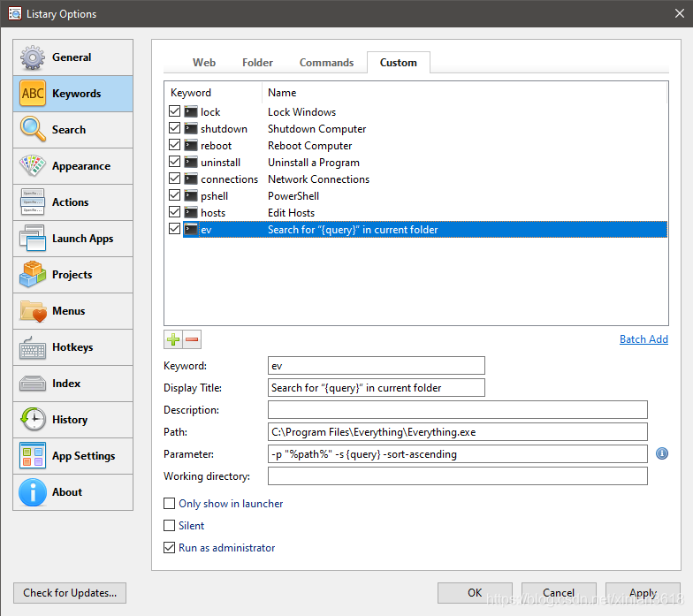Select the Custom tab
This screenshot has width=693, height=616.
coord(398,63)
